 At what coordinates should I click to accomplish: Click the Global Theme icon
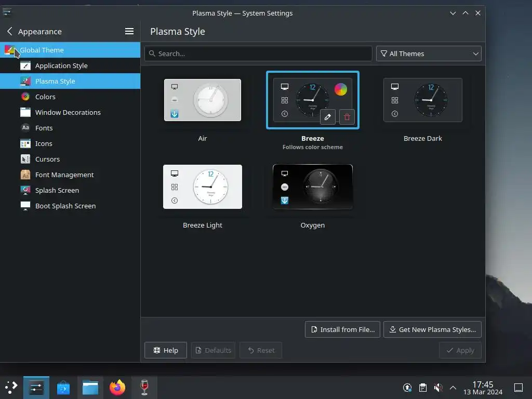(10, 50)
